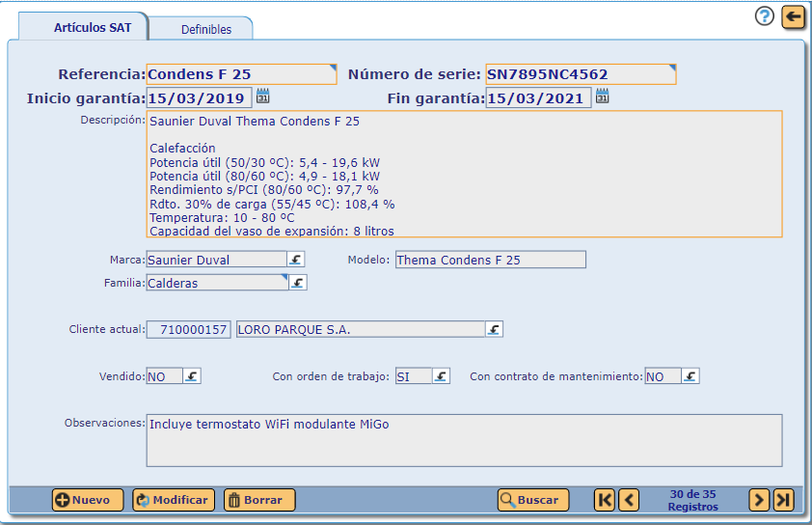Click client code field 710000157
Screen dimensions: 812x525
(188, 329)
